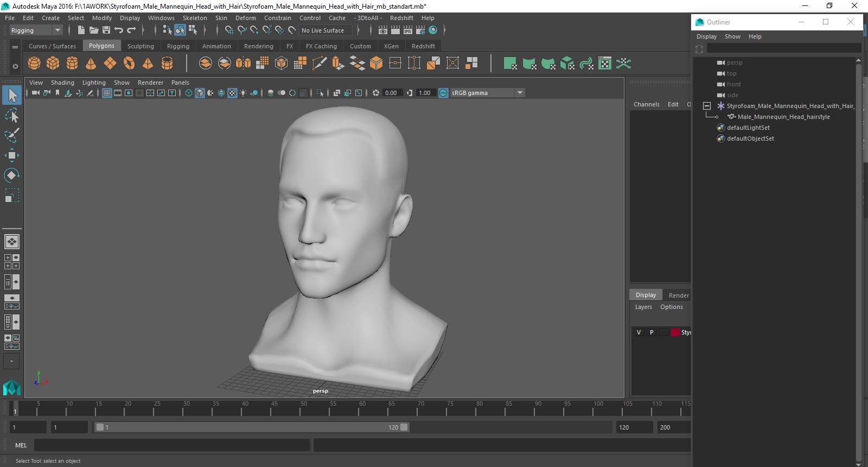
Task: Open the viewport Renderer menu
Action: (150, 83)
